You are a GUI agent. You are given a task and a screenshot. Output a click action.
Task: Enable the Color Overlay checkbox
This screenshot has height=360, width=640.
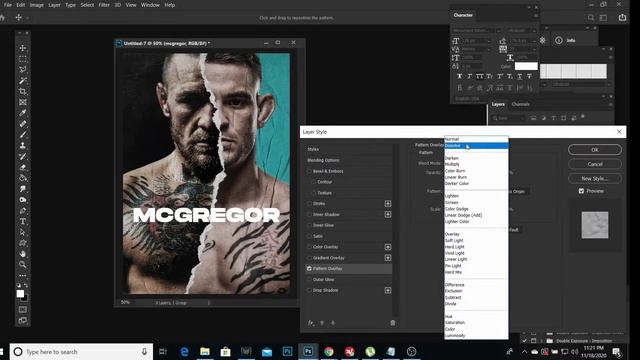pyautogui.click(x=309, y=247)
